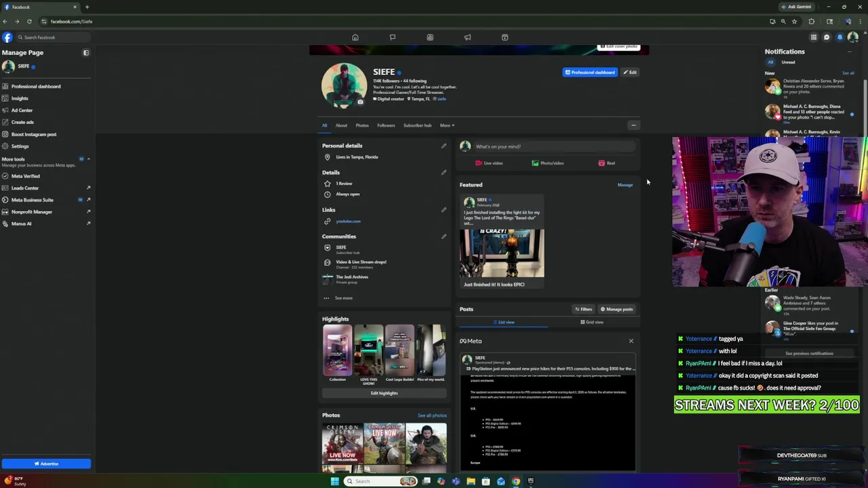Open the account profile picture menu
Image resolution: width=868 pixels, height=488 pixels.
853,37
